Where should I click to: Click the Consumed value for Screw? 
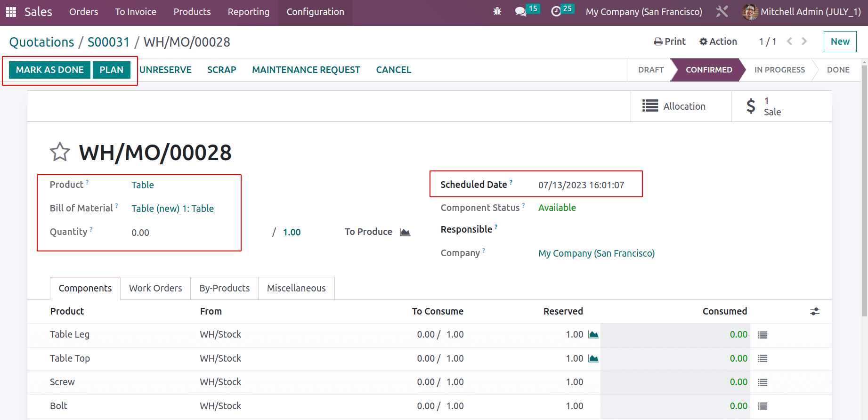738,382
